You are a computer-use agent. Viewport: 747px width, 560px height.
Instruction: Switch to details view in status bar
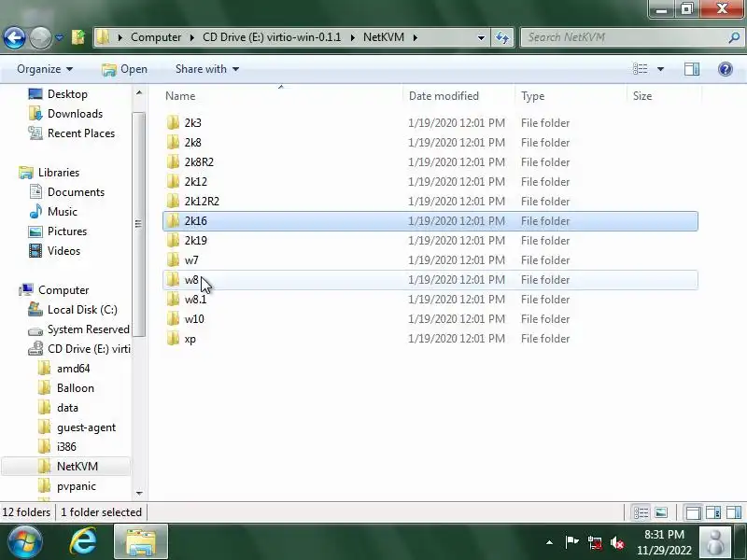(x=641, y=512)
